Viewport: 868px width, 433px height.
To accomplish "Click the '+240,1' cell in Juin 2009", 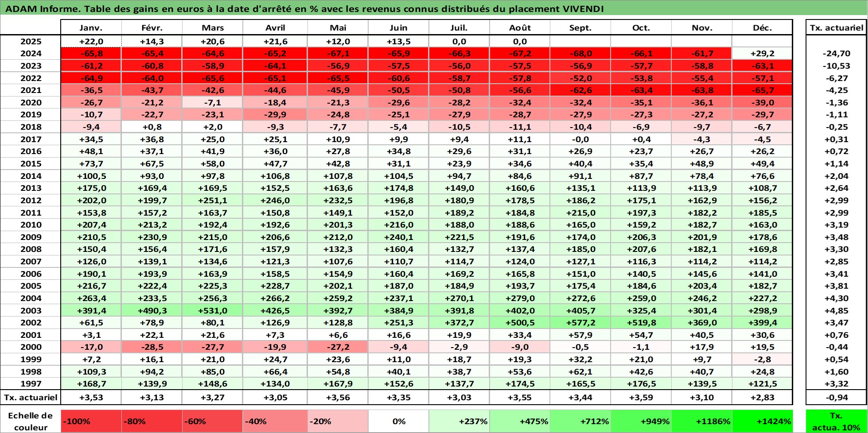I will tap(398, 237).
